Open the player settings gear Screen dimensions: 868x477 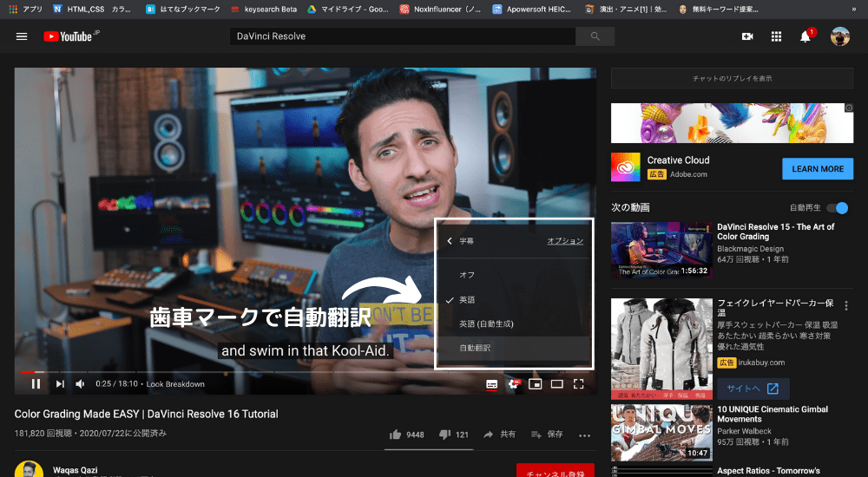pyautogui.click(x=514, y=383)
